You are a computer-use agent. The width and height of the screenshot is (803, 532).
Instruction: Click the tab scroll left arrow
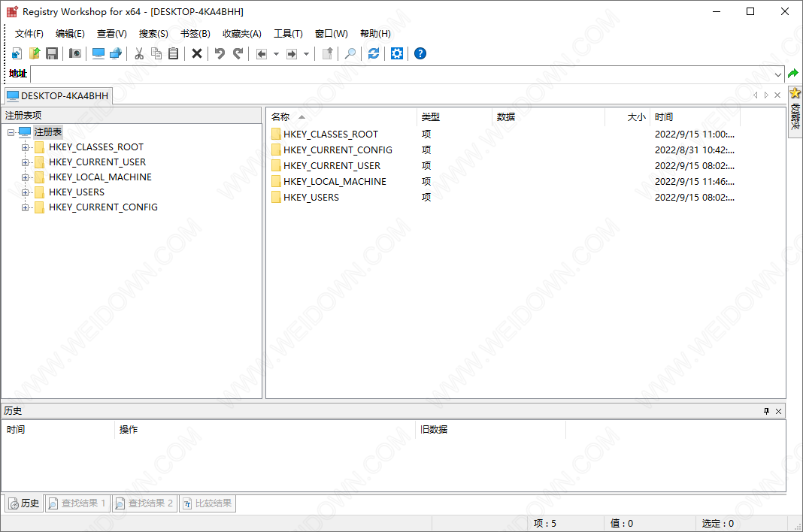pyautogui.click(x=756, y=95)
